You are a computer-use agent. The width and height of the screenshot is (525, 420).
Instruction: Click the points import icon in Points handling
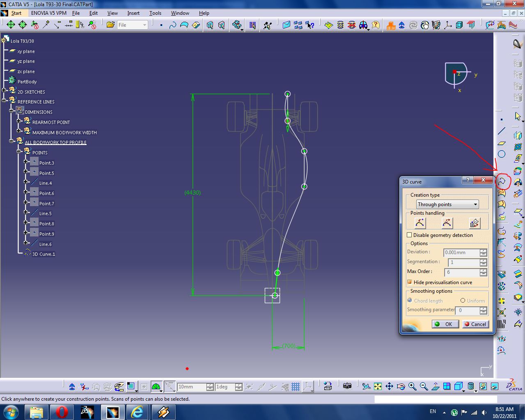tap(475, 223)
